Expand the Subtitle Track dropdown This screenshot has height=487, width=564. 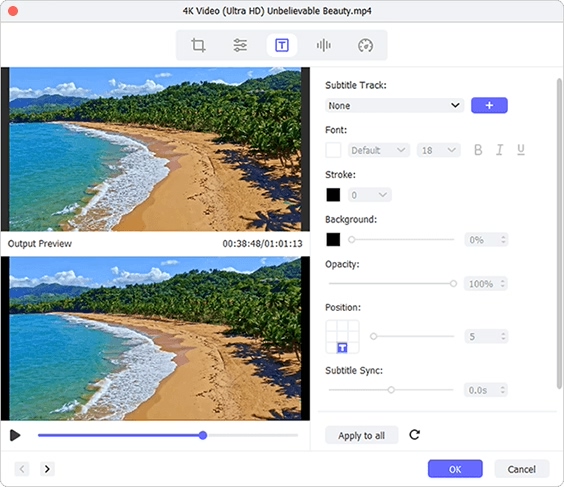[394, 105]
